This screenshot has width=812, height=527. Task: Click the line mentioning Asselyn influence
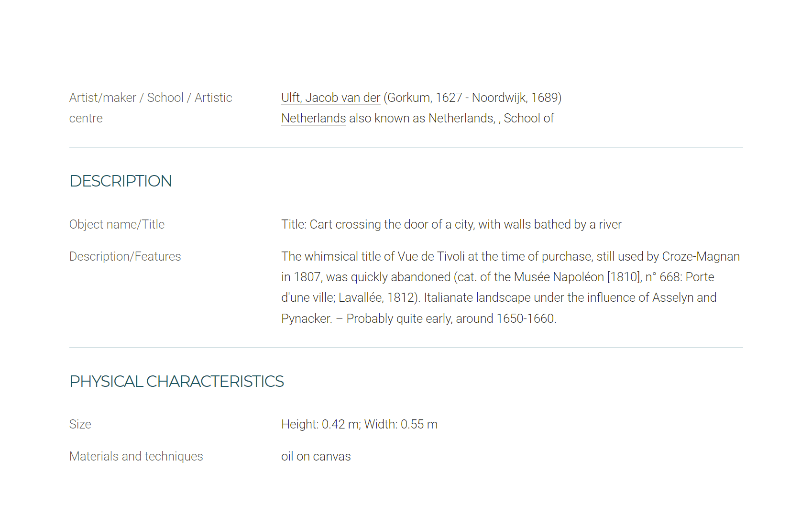coord(499,297)
